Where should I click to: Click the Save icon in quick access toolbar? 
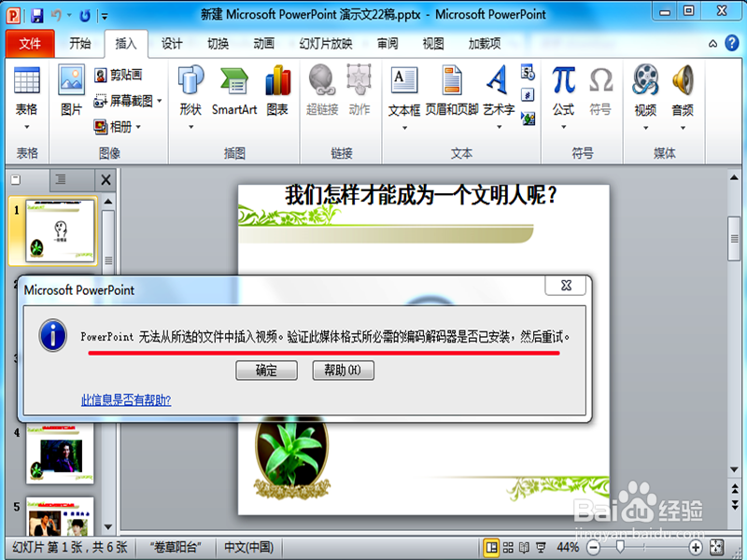pos(37,16)
